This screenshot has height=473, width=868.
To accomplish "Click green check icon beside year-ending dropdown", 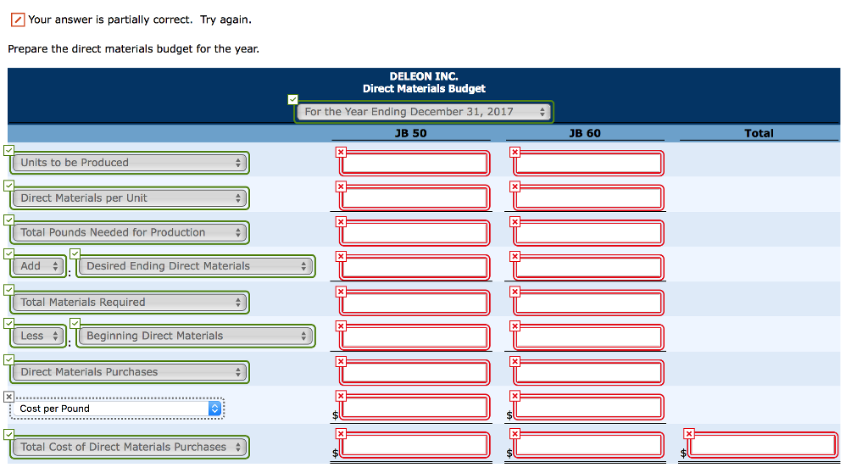I will click(292, 100).
